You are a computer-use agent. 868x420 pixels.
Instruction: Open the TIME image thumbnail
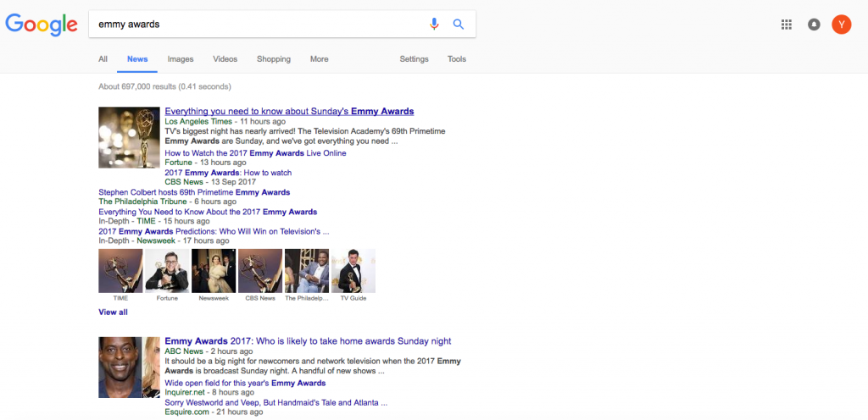click(x=120, y=271)
